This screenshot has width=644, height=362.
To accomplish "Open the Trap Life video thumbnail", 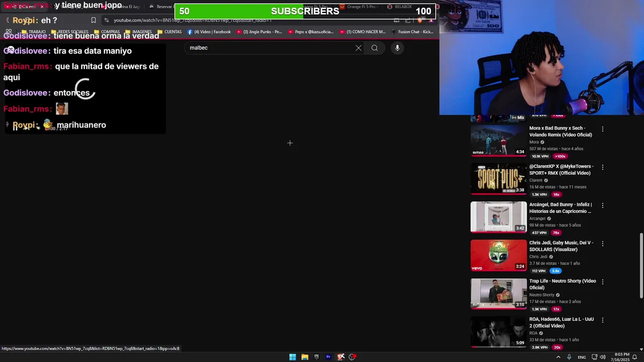I will 499,293.
